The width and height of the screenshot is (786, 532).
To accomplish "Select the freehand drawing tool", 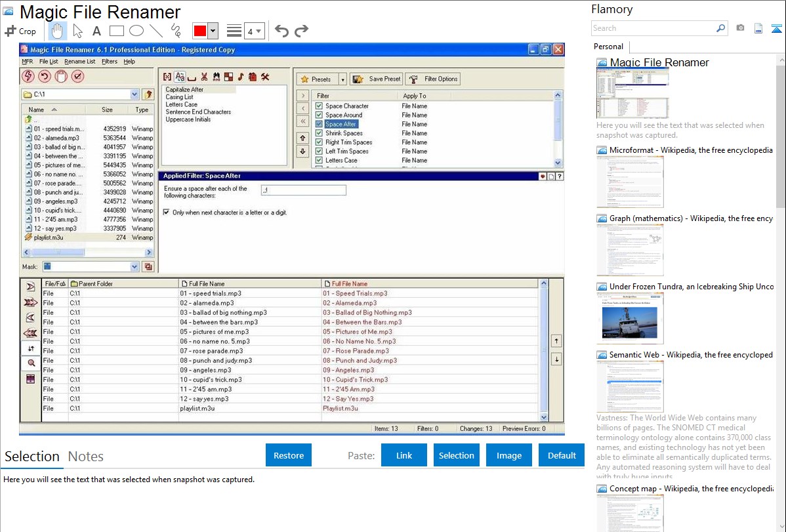I will click(x=176, y=31).
